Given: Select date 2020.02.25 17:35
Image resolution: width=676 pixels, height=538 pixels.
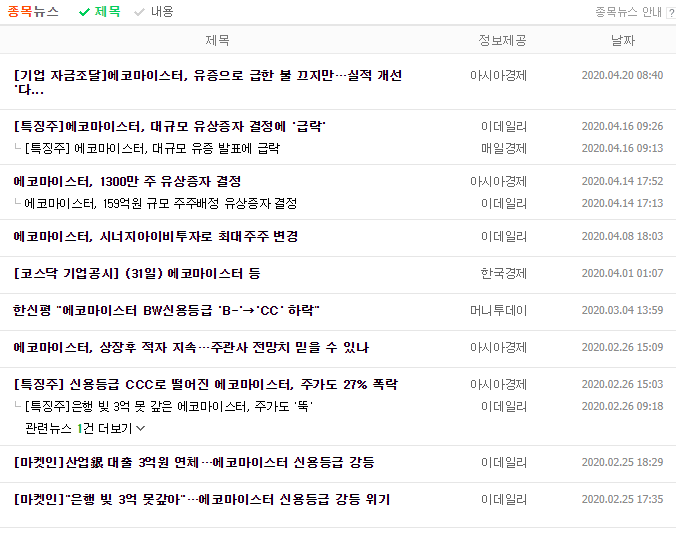Looking at the screenshot, I should click(623, 500).
